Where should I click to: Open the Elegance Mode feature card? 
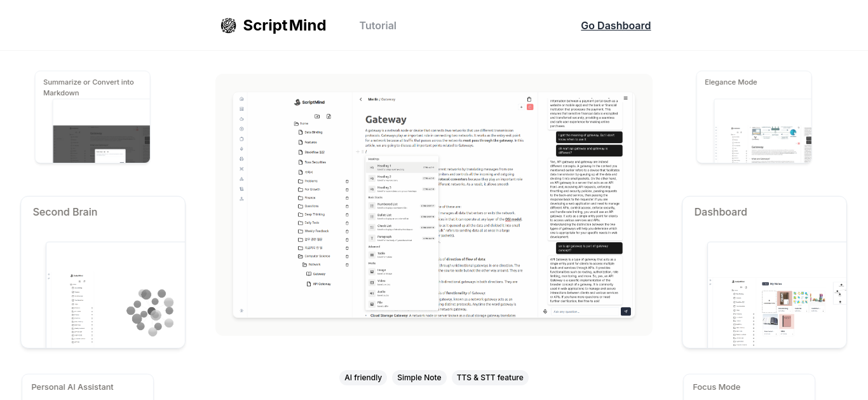coord(754,117)
